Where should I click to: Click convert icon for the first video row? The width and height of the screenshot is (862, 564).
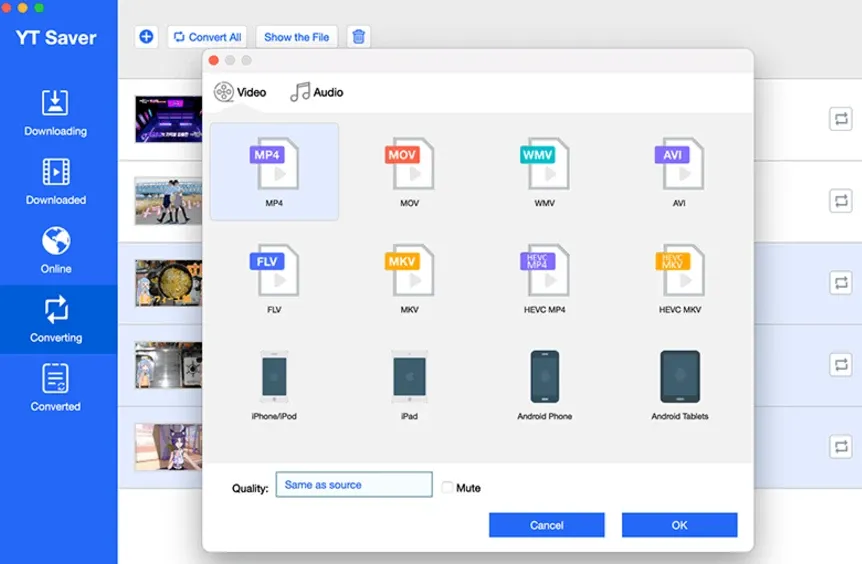tap(841, 119)
